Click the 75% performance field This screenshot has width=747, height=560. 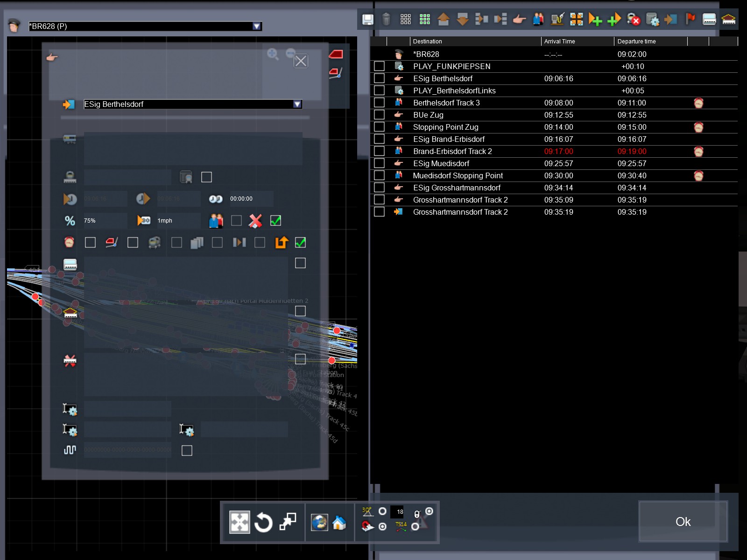106,221
